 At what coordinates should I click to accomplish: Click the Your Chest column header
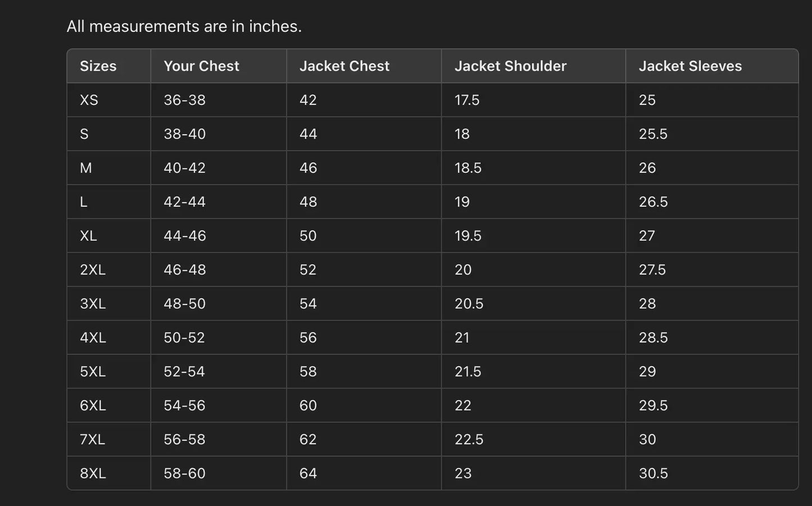[201, 66]
